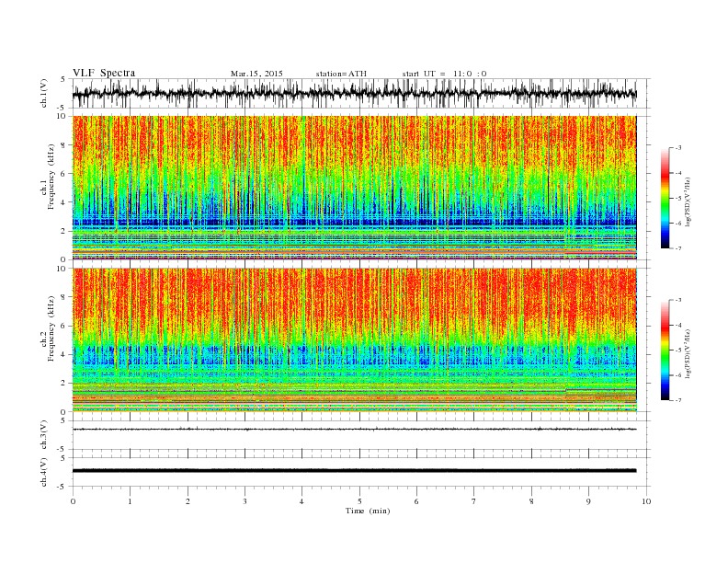Click the "2" kHz tick of ch.2 spectrogram

(63, 384)
